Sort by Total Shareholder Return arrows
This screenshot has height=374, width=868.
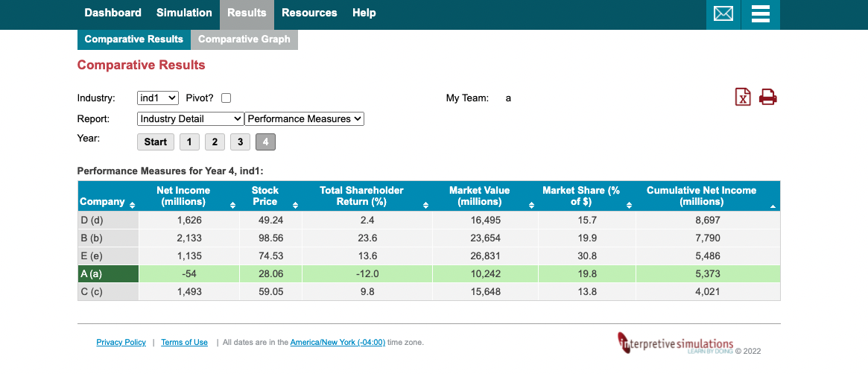click(425, 206)
